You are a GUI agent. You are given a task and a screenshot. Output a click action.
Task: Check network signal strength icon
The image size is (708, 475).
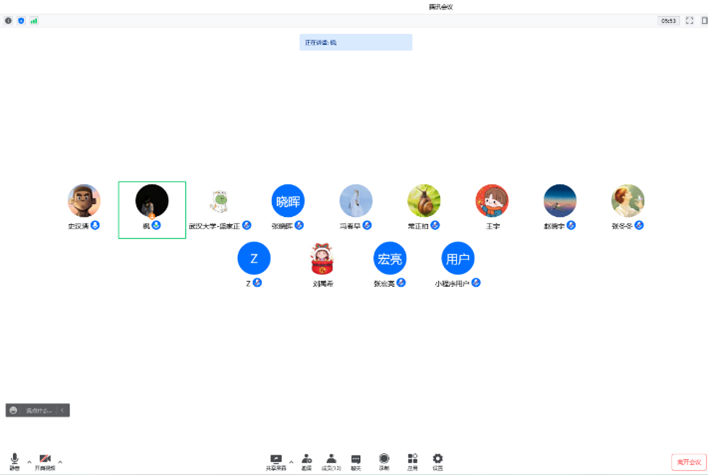point(34,20)
